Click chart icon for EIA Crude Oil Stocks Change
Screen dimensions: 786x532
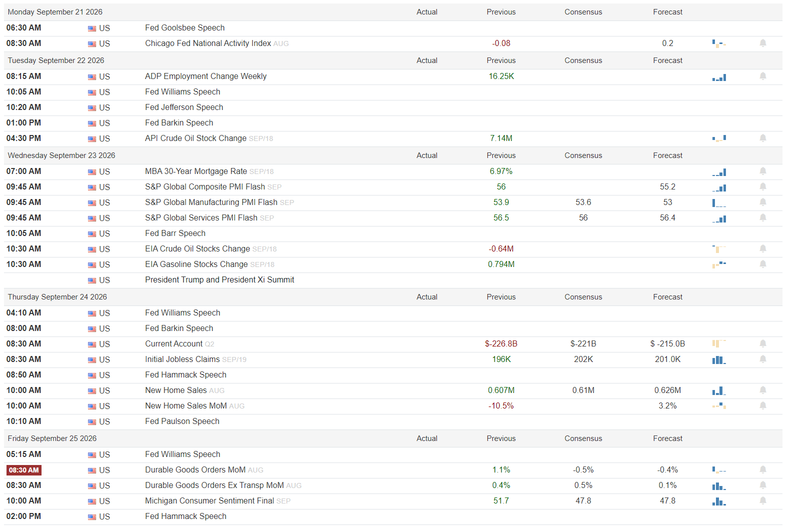pos(719,249)
